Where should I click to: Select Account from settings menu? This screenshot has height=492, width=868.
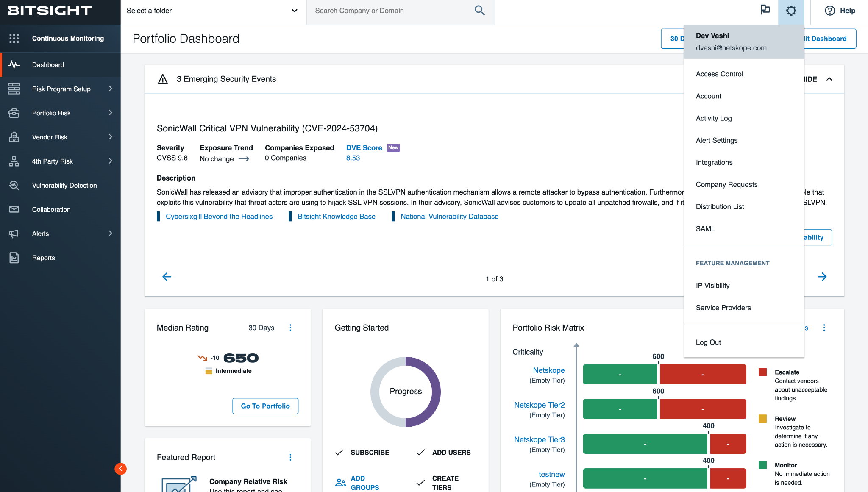click(x=744, y=96)
